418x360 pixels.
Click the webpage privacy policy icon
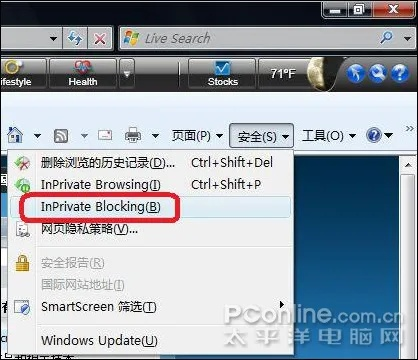click(x=23, y=230)
